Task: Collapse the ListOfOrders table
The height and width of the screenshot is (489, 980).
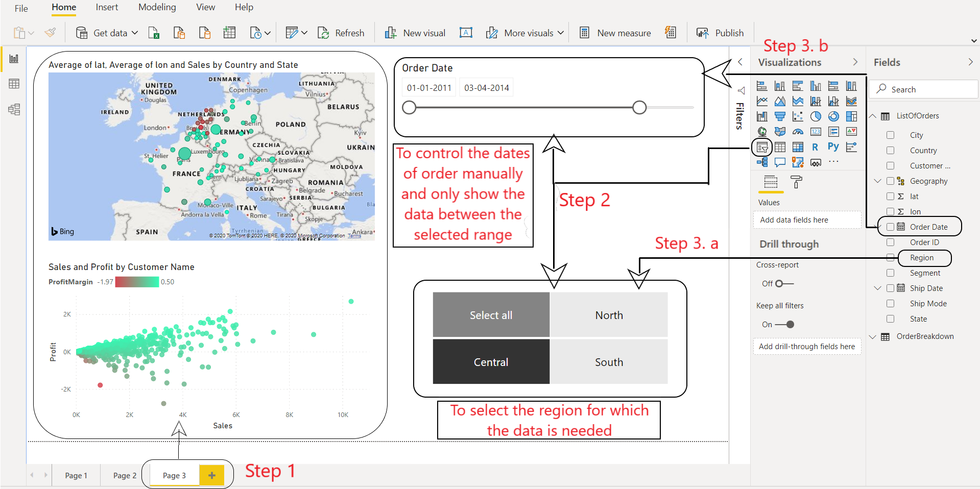Action: 873,116
